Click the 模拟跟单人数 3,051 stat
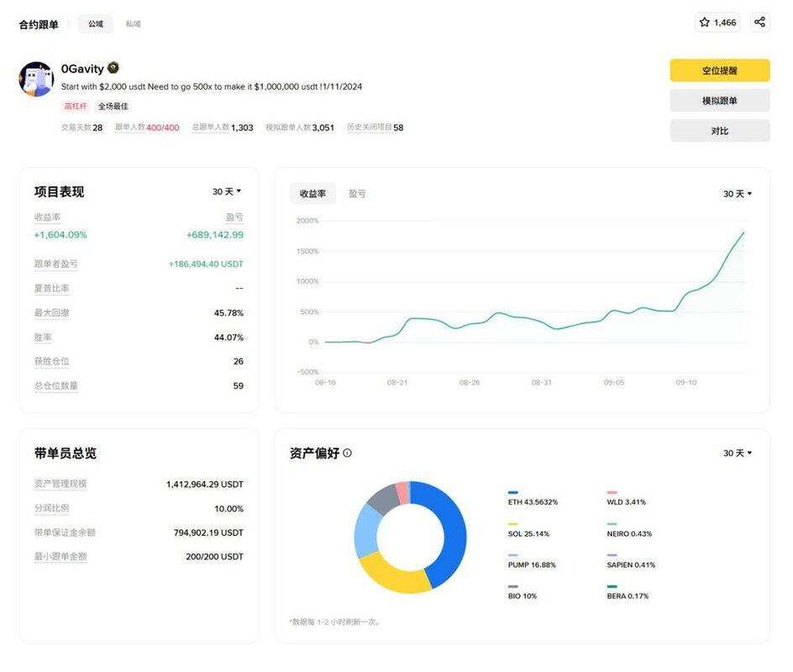The width and height of the screenshot is (793, 672). [300, 128]
